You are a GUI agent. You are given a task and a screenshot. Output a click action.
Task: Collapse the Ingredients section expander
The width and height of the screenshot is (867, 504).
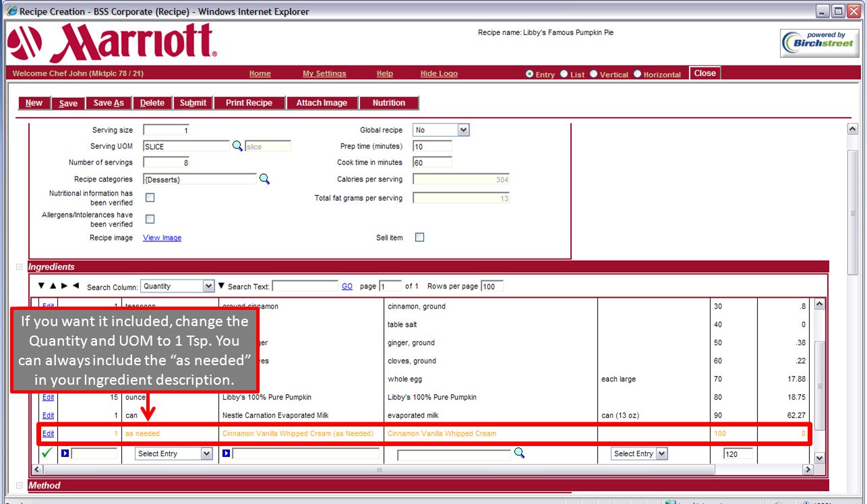click(19, 267)
